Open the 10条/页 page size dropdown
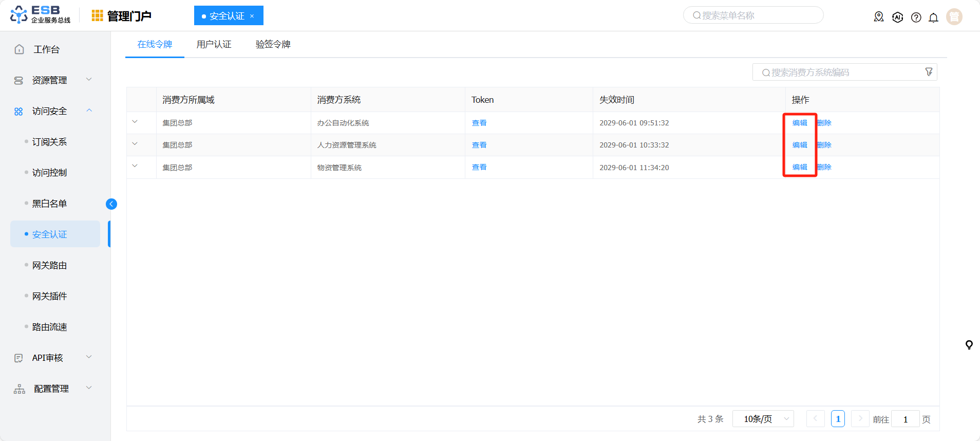Screen dimensions: 980x441 pyautogui.click(x=763, y=419)
